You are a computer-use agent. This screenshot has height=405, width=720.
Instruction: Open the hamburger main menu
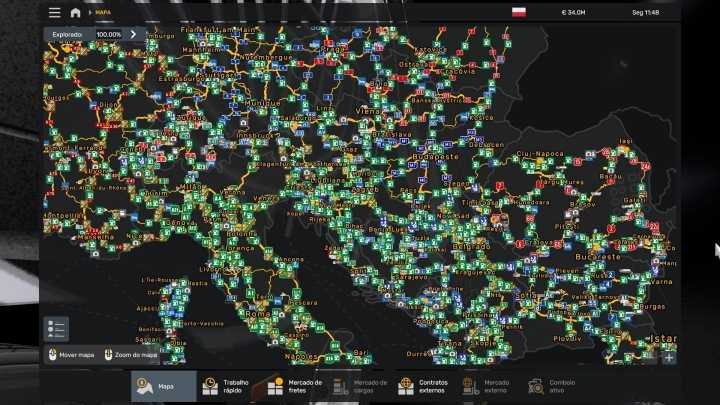pyautogui.click(x=55, y=12)
